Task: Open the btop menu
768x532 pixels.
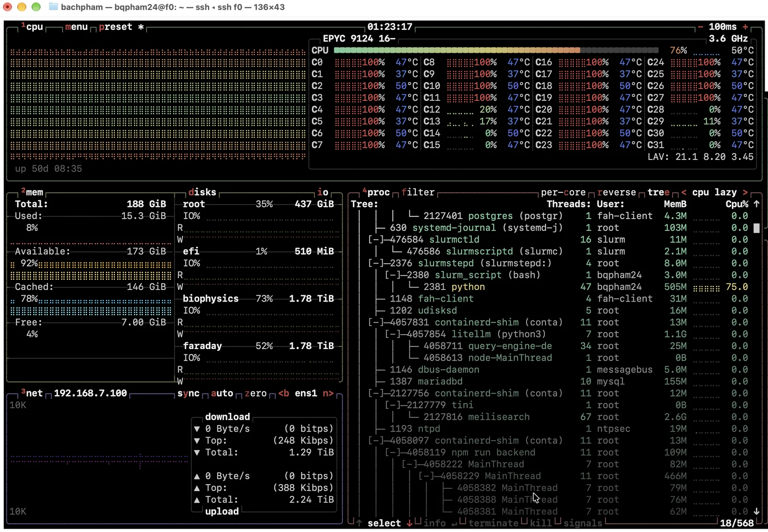Action: point(76,27)
